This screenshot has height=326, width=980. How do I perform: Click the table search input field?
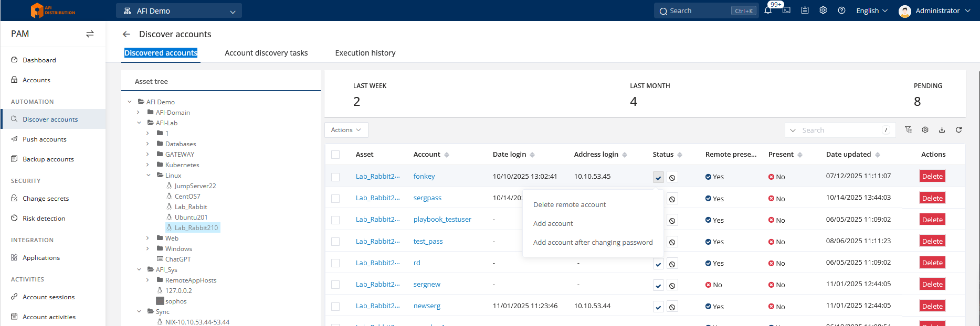point(840,130)
